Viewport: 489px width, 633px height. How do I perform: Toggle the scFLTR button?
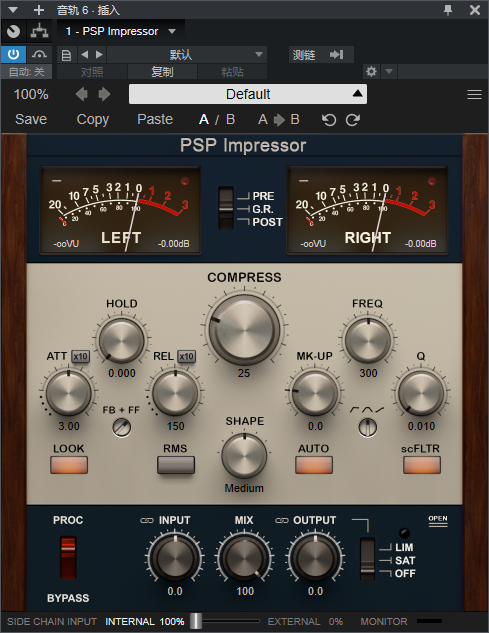coord(422,465)
